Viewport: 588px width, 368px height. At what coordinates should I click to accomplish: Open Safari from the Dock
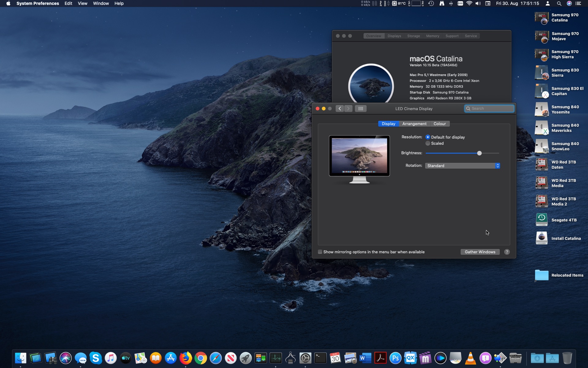(216, 358)
